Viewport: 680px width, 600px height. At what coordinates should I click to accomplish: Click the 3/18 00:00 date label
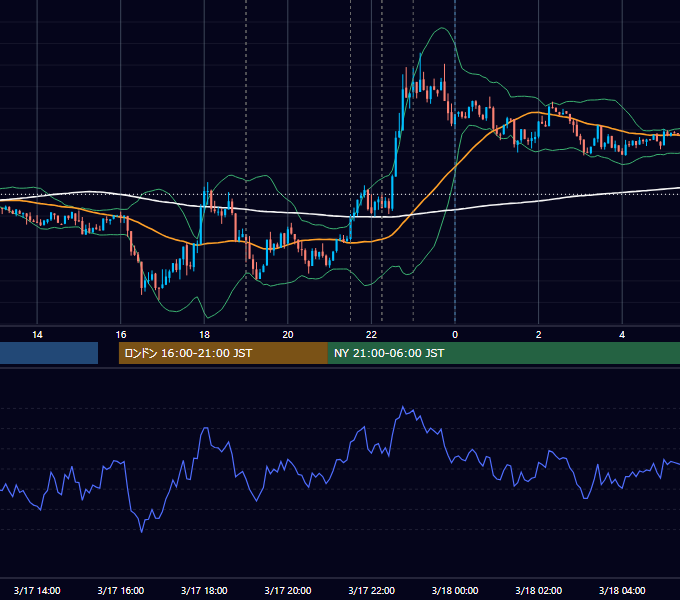click(455, 590)
